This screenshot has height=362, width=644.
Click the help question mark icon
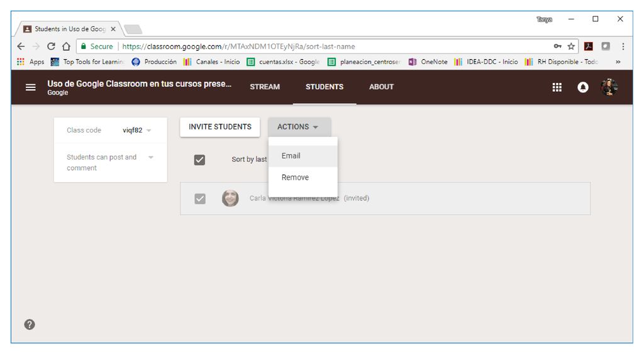[30, 325]
